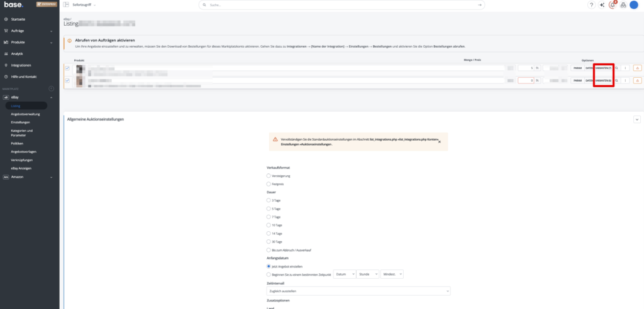Viewport: 644px width, 309px height.
Task: Click the quantity field showing 5
Action: pos(526,68)
